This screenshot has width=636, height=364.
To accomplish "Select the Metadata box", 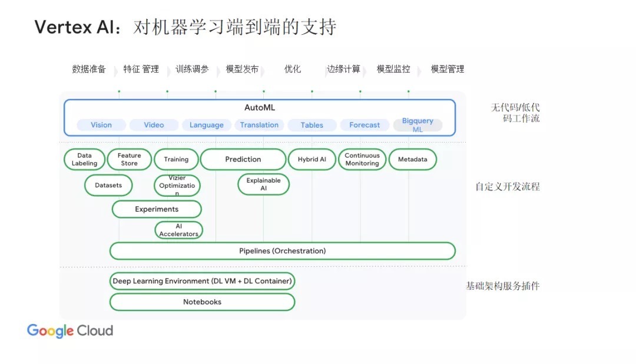I will click(x=412, y=160).
